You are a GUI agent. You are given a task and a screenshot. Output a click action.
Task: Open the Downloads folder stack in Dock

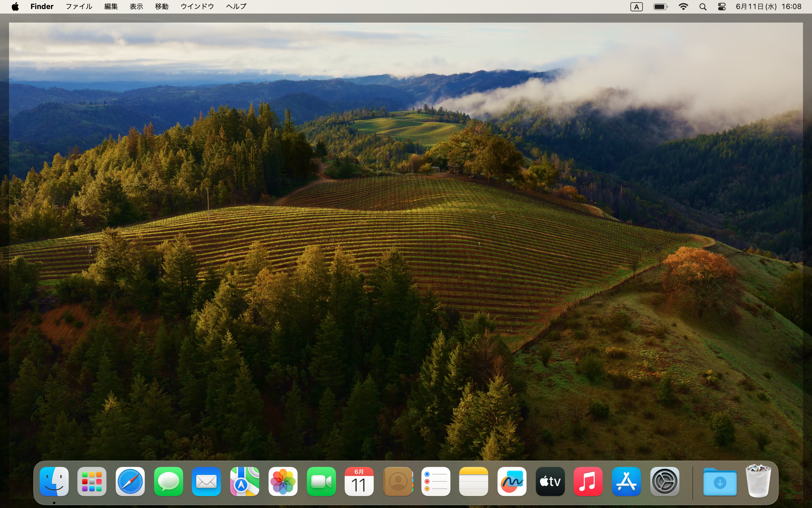pos(720,482)
